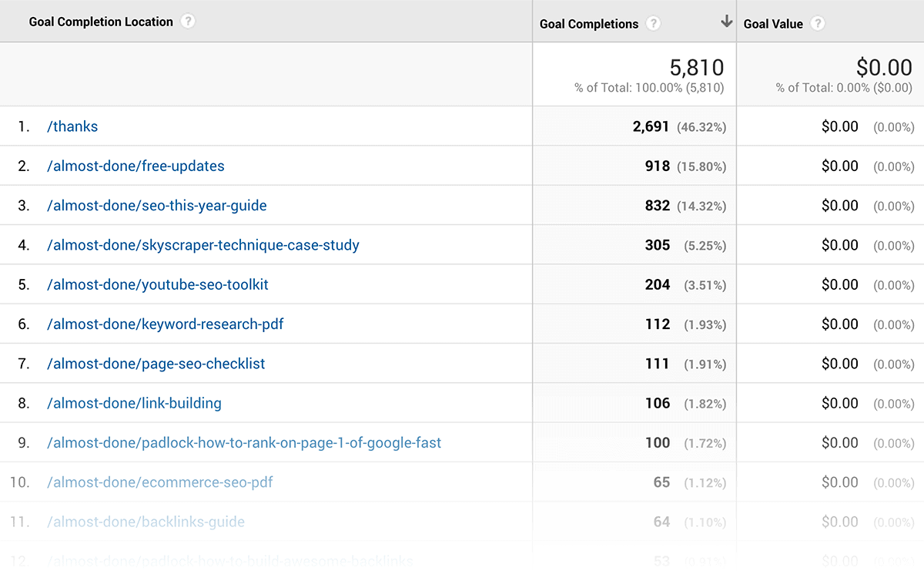
Task: Open the /almost-done/free-updates page link
Action: click(135, 166)
